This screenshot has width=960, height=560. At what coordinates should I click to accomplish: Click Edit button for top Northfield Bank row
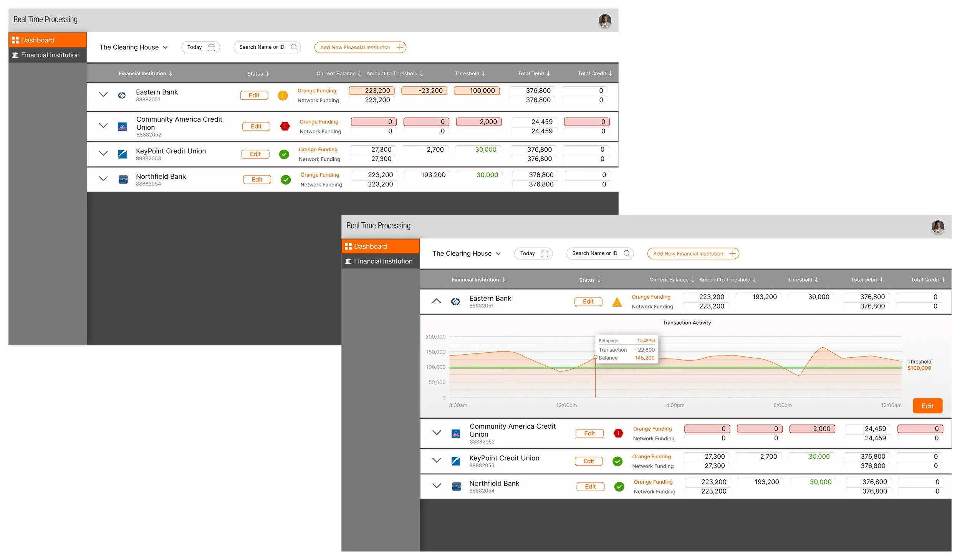(x=257, y=180)
